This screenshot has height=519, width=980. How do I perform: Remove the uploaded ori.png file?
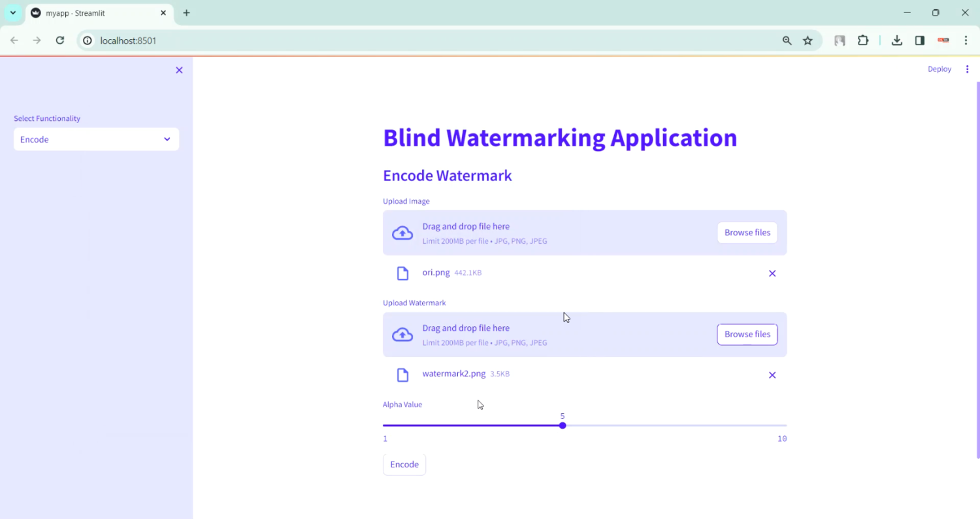click(772, 273)
